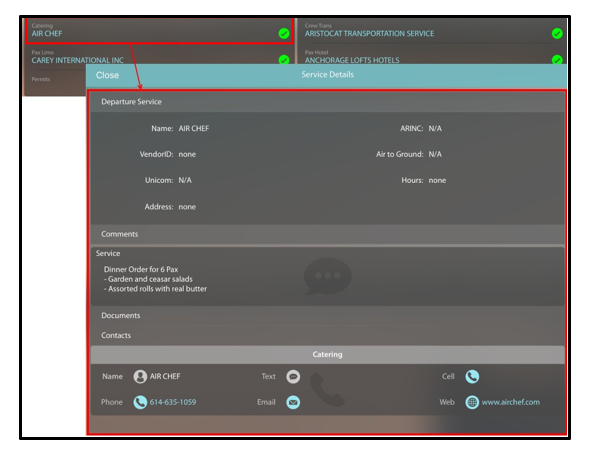Open the ANCHORAGE LOFTS HOTELS tile

(x=352, y=60)
